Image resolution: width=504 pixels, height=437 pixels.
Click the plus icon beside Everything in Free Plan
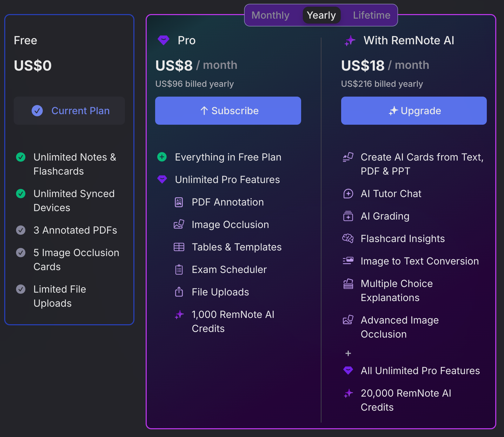pyautogui.click(x=162, y=157)
